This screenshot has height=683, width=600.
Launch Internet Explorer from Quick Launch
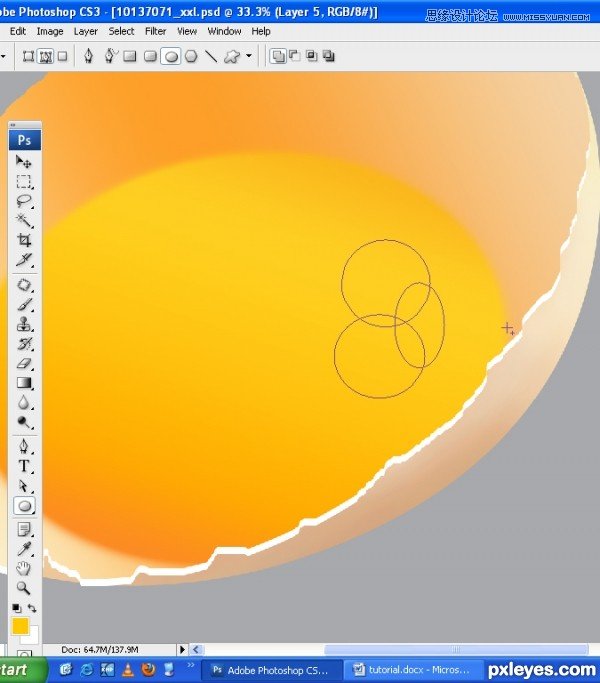click(86, 669)
